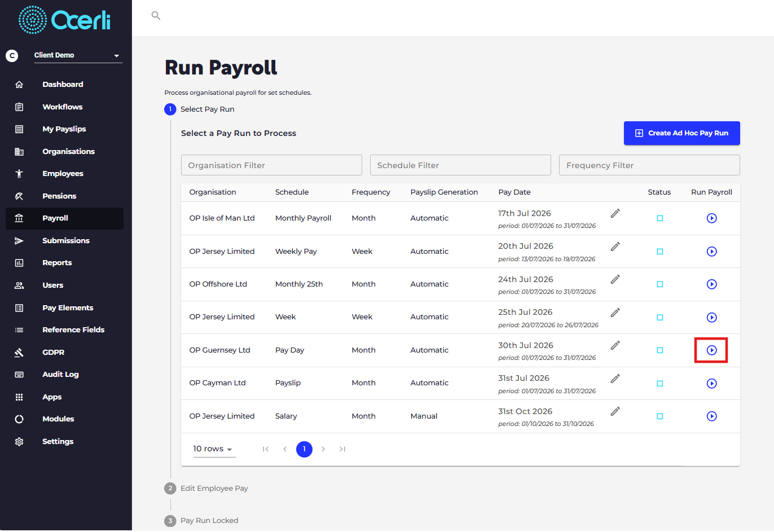This screenshot has height=532, width=774.
Task: Click the Acerli logo
Action: 64,20
